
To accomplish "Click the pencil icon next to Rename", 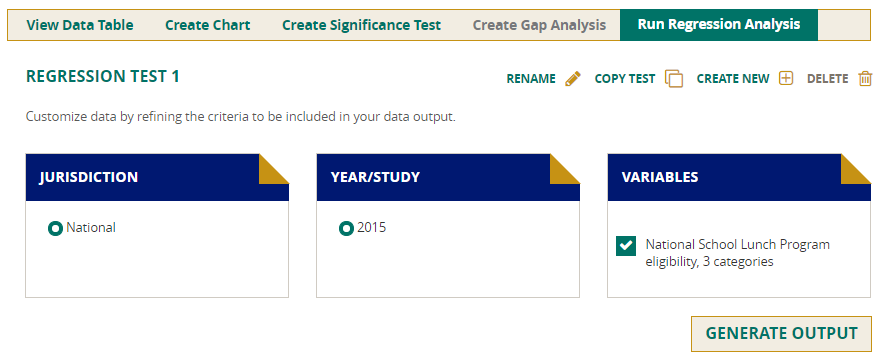I will [572, 79].
